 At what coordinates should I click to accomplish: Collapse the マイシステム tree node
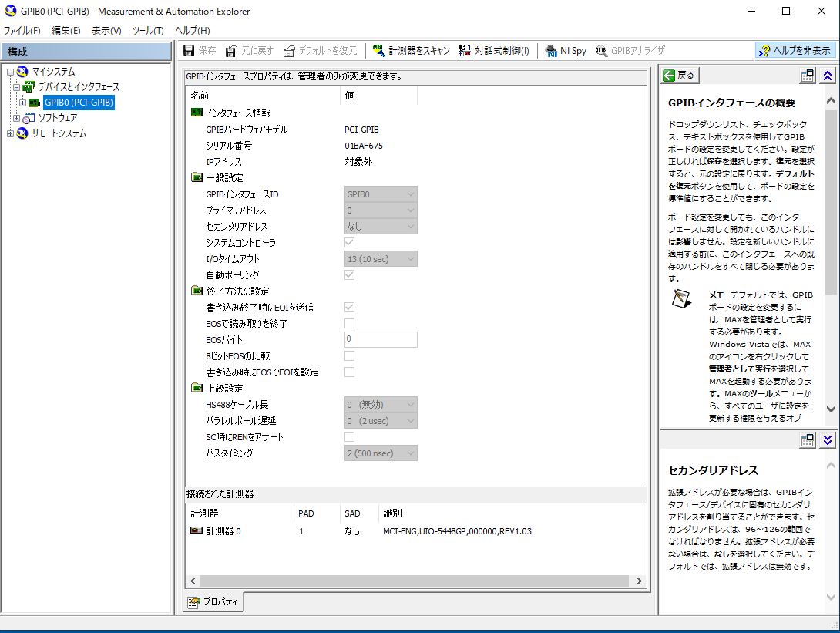[x=10, y=71]
